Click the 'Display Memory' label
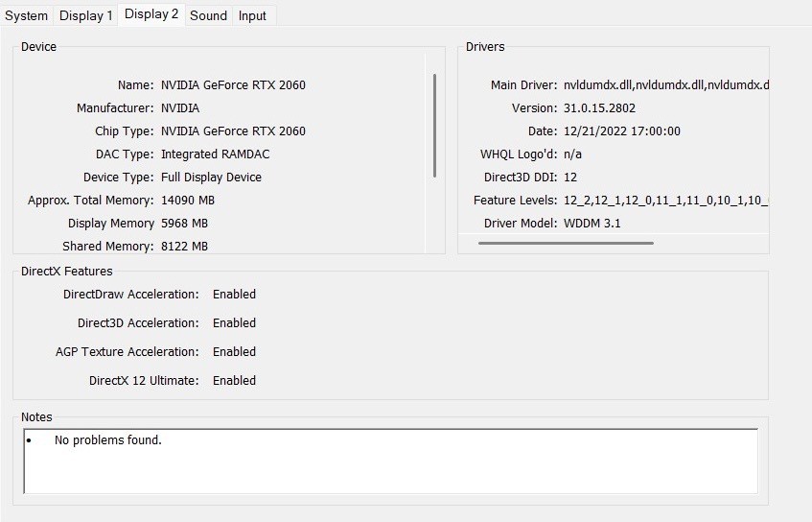This screenshot has width=812, height=522. tap(111, 224)
